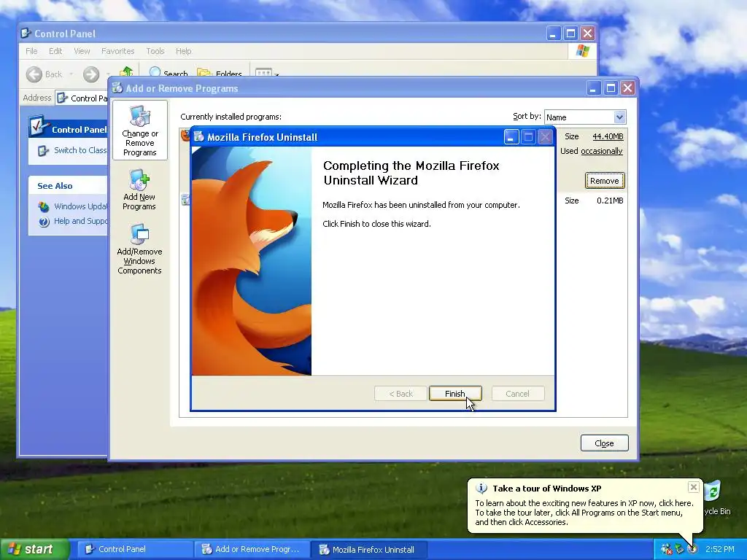Click Add or Remove Programs title bar icon
Image resolution: width=747 pixels, height=560 pixels.
point(117,88)
